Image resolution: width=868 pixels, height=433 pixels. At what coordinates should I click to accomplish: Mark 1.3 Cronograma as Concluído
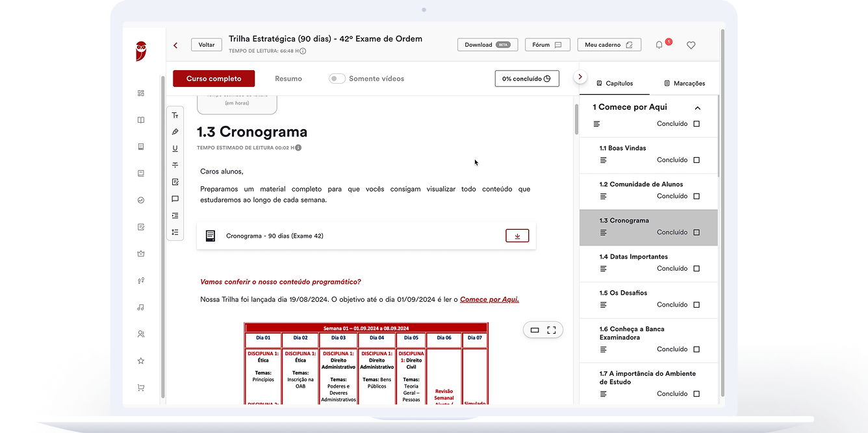[696, 232]
